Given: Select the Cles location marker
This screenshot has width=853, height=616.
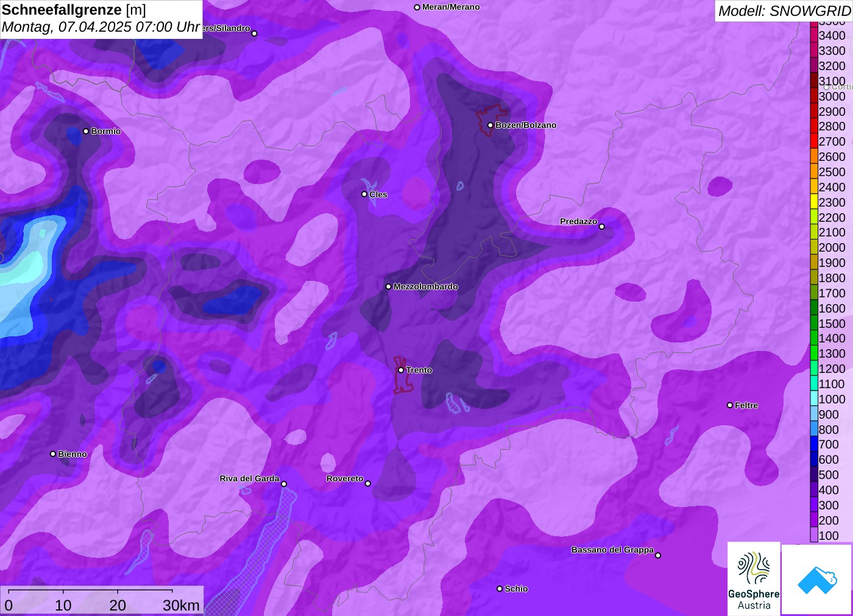Looking at the screenshot, I should [x=364, y=194].
